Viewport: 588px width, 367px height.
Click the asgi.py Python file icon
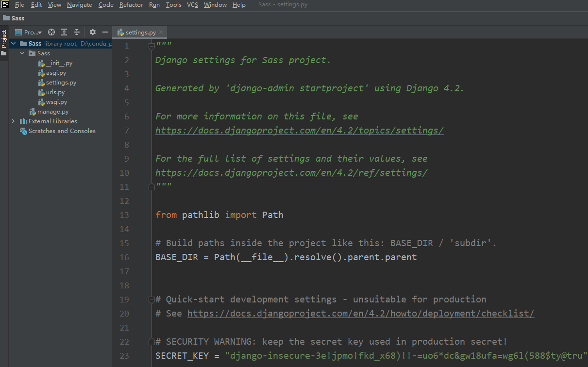41,73
